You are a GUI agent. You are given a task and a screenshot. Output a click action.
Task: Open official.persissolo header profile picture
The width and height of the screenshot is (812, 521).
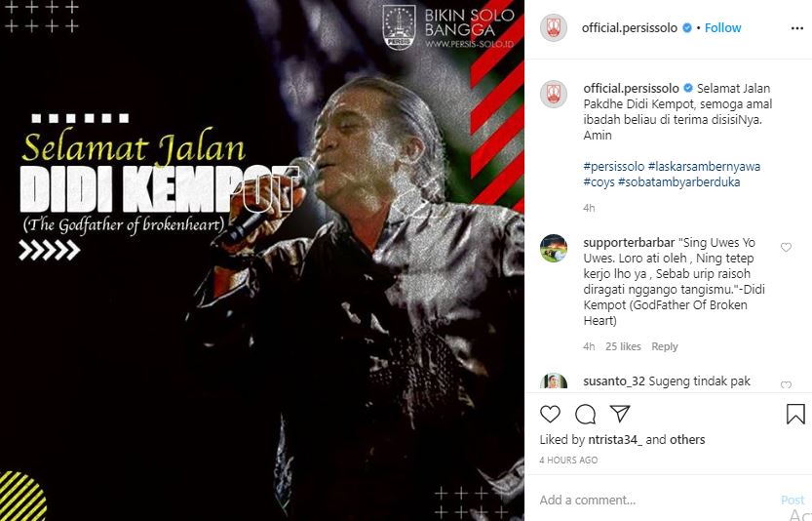pyautogui.click(x=554, y=28)
